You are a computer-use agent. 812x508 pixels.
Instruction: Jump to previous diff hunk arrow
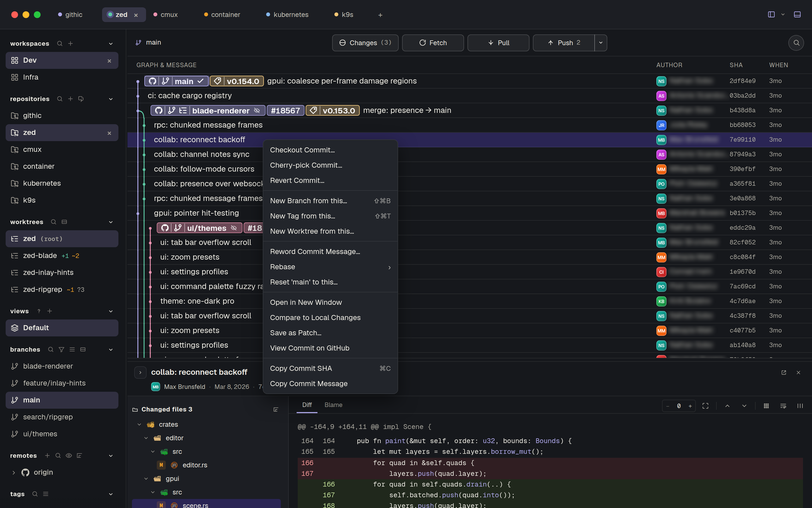tap(728, 406)
